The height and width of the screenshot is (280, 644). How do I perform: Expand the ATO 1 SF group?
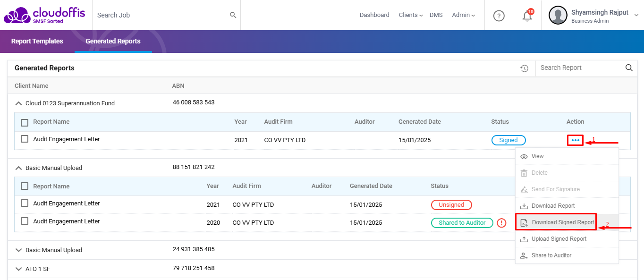[x=18, y=269]
